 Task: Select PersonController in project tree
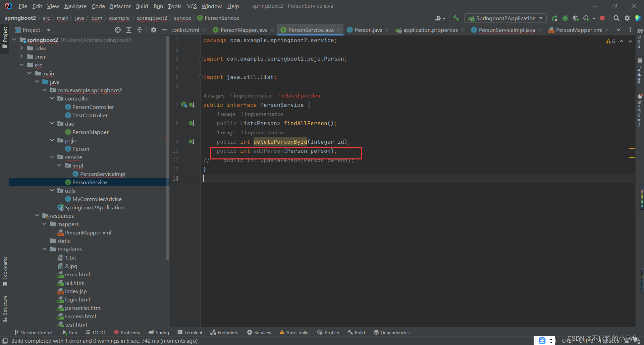[93, 107]
